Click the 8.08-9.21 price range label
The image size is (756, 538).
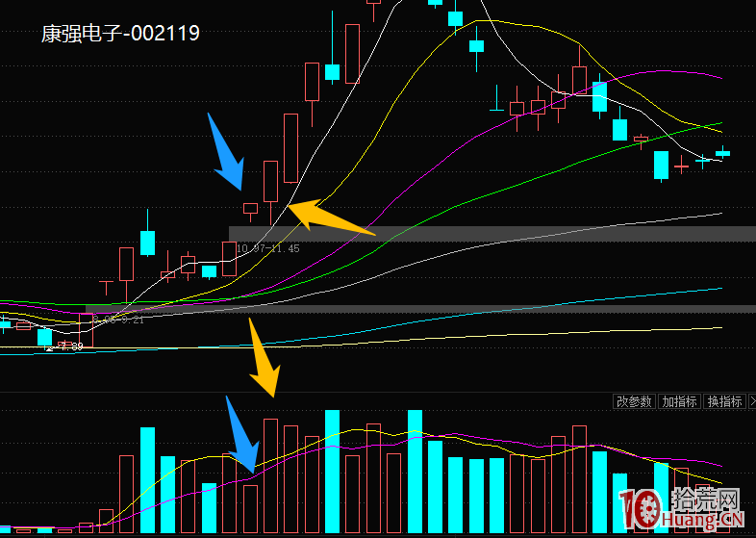click(118, 320)
